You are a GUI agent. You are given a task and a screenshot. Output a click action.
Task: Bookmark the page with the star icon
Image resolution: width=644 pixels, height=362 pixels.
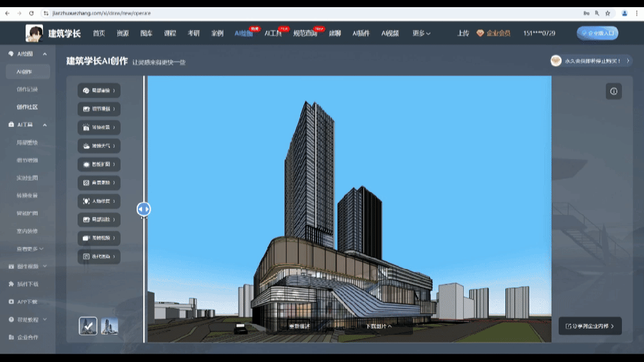pos(608,13)
